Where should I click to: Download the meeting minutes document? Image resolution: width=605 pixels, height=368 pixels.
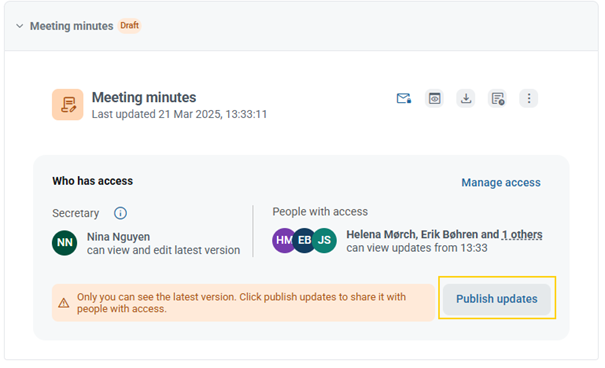[x=466, y=98]
